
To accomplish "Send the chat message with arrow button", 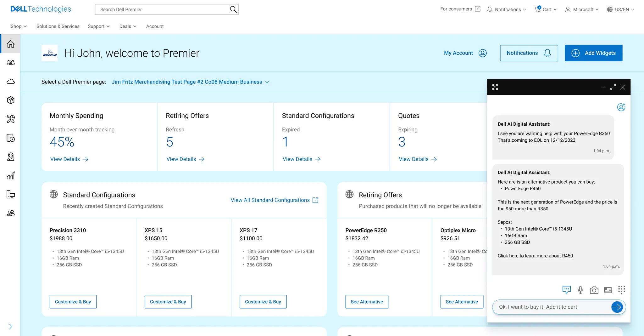I will coord(617,307).
